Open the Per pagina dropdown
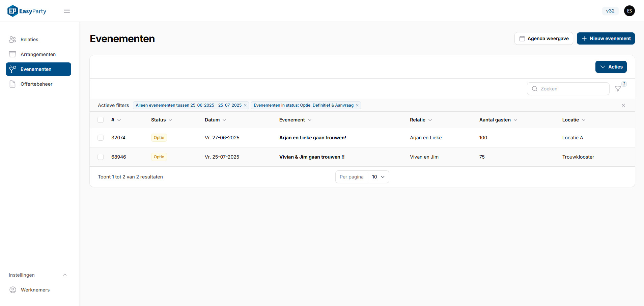This screenshot has height=306, width=644. (378, 177)
